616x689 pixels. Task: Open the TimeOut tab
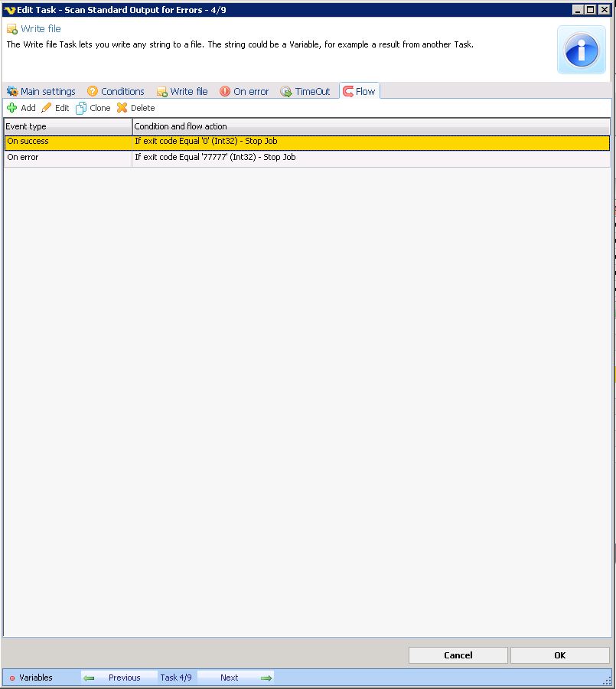[x=305, y=91]
